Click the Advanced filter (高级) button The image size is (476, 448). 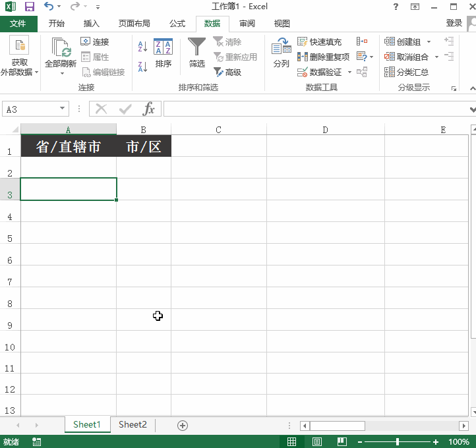click(227, 72)
